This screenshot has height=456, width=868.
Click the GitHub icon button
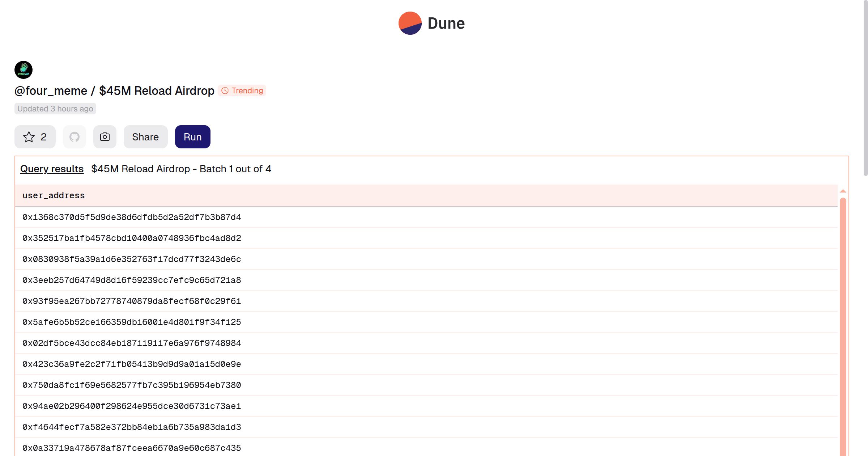75,137
